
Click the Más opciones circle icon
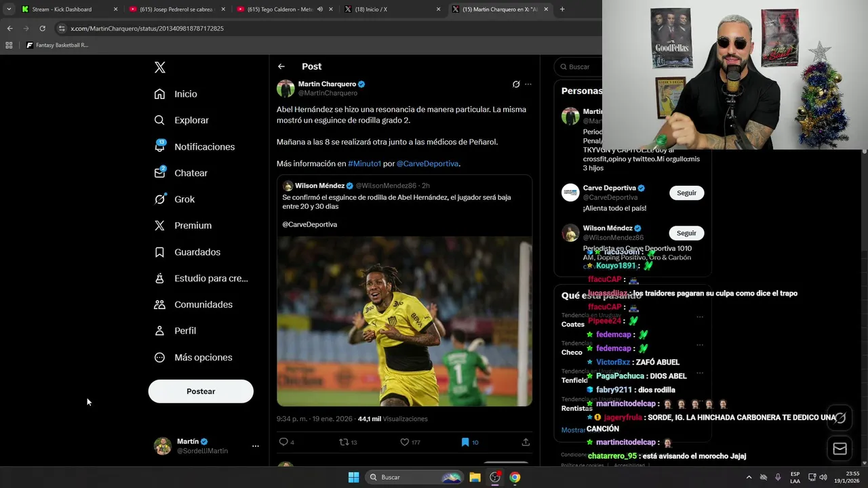click(x=159, y=357)
